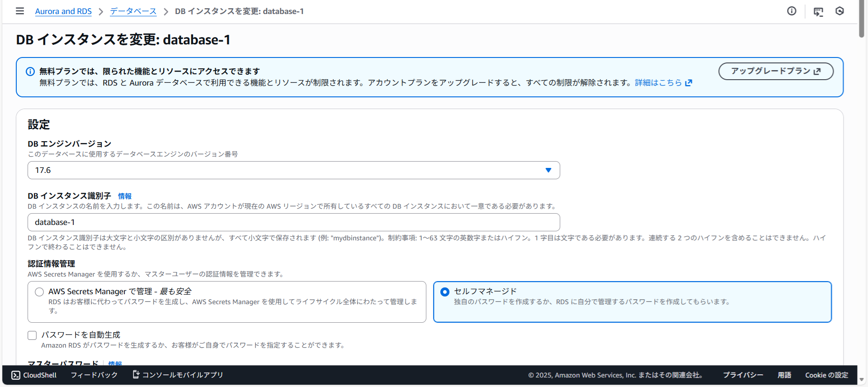Click external link icon beside 詳細はこちら
The height and width of the screenshot is (387, 868).
coord(689,83)
